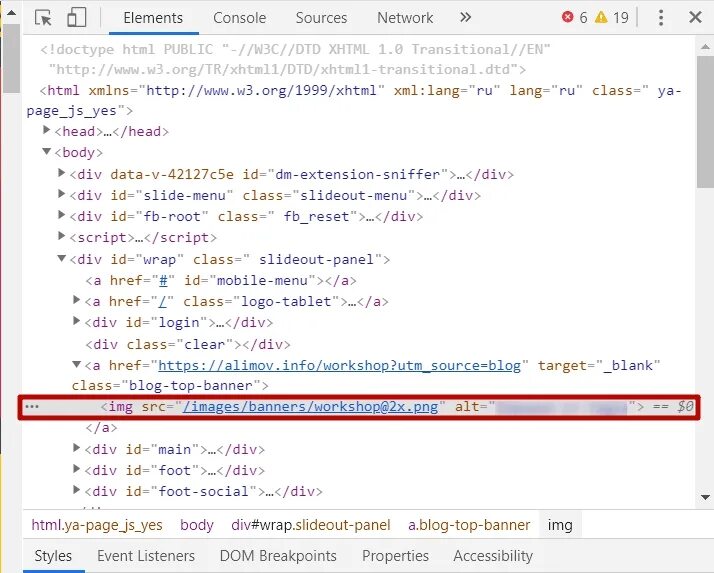The height and width of the screenshot is (573, 714).
Task: Open the Event Listeners pane tab
Action: (x=146, y=556)
